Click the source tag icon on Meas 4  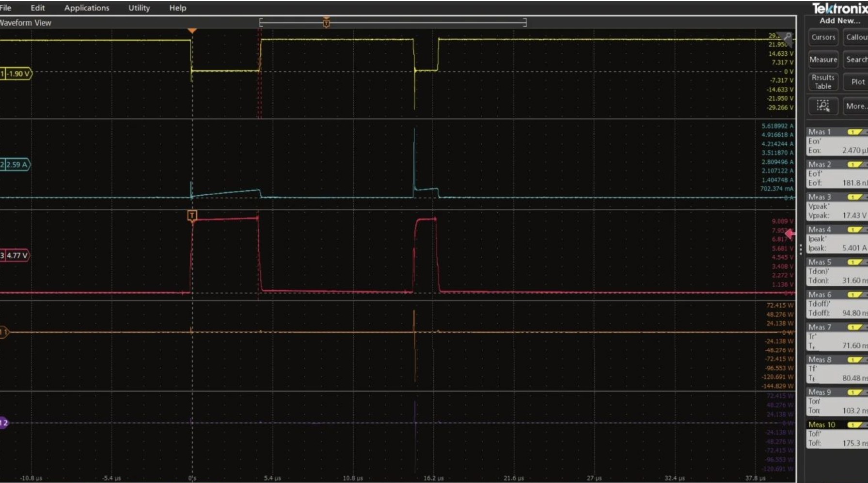pyautogui.click(x=855, y=229)
